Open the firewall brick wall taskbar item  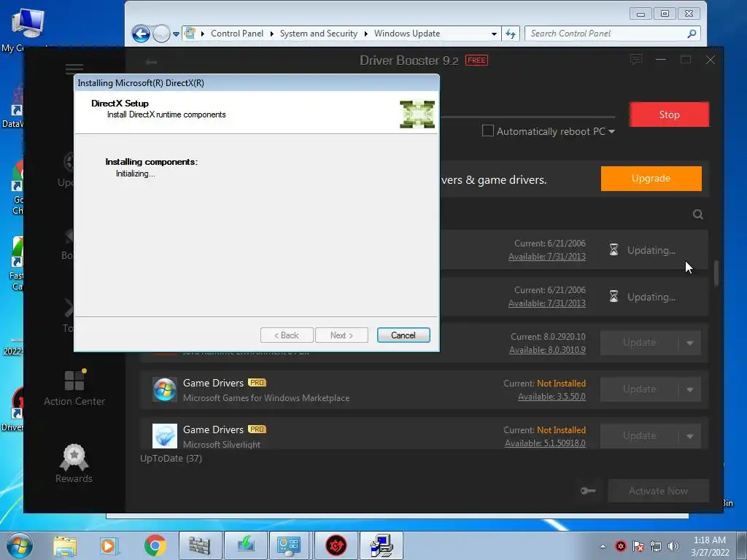[200, 545]
